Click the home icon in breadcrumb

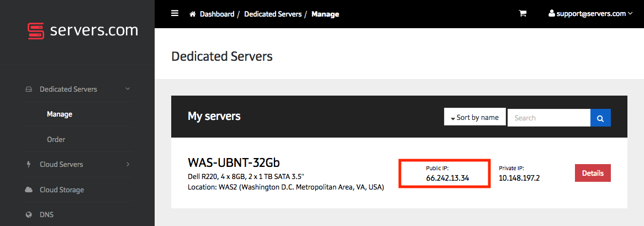pyautogui.click(x=192, y=14)
